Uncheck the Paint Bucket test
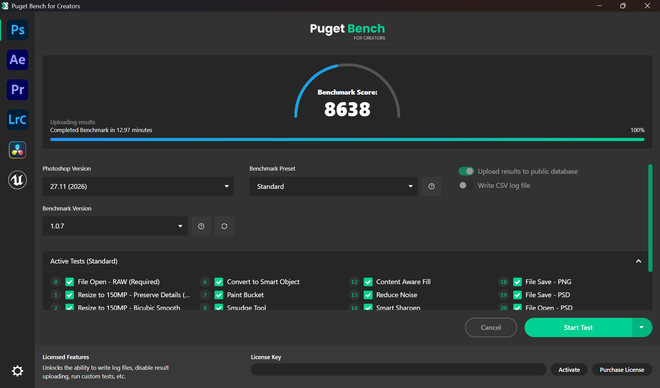 tap(218, 295)
